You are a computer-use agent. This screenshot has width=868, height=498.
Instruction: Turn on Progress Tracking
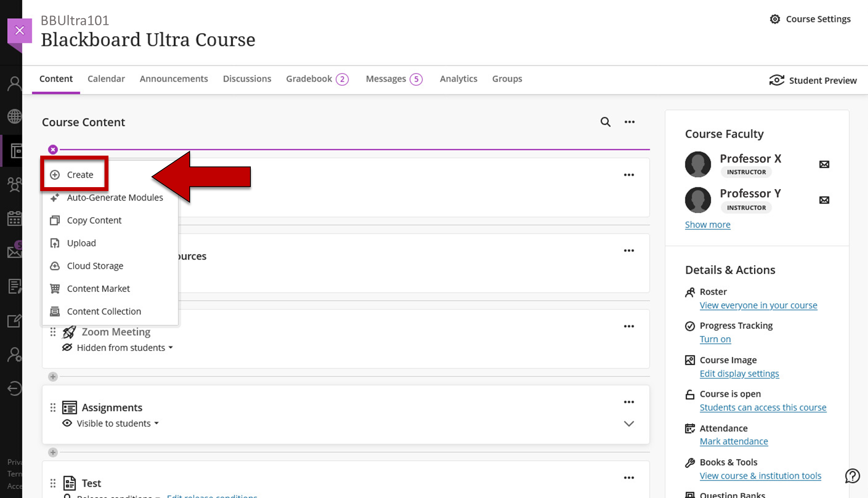coord(715,339)
